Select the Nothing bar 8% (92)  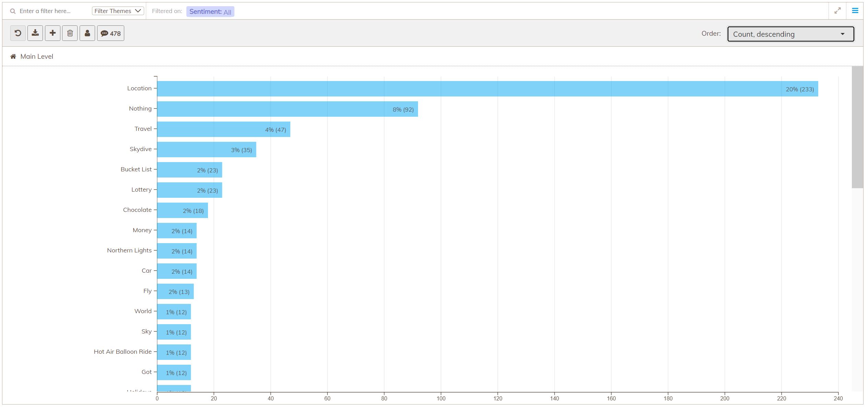click(287, 109)
